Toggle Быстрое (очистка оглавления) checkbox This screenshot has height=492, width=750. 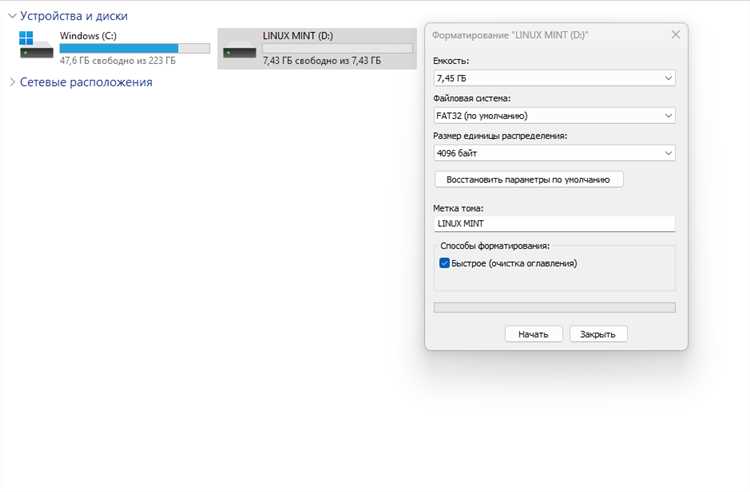444,263
